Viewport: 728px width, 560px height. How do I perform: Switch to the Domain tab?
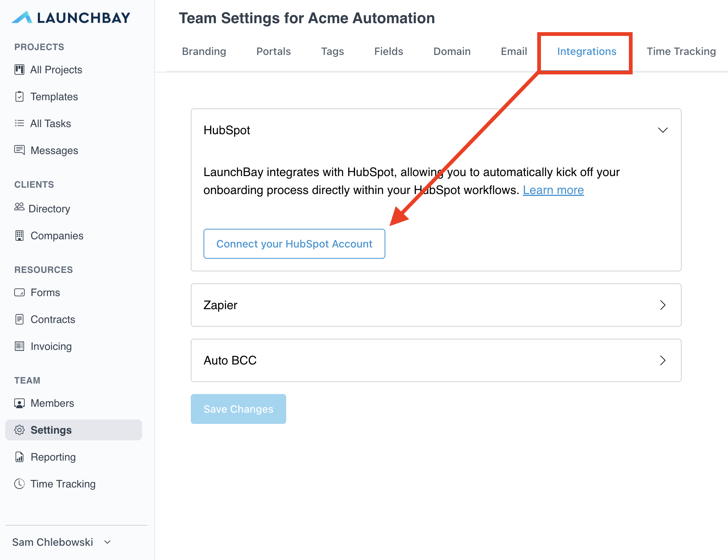click(452, 51)
